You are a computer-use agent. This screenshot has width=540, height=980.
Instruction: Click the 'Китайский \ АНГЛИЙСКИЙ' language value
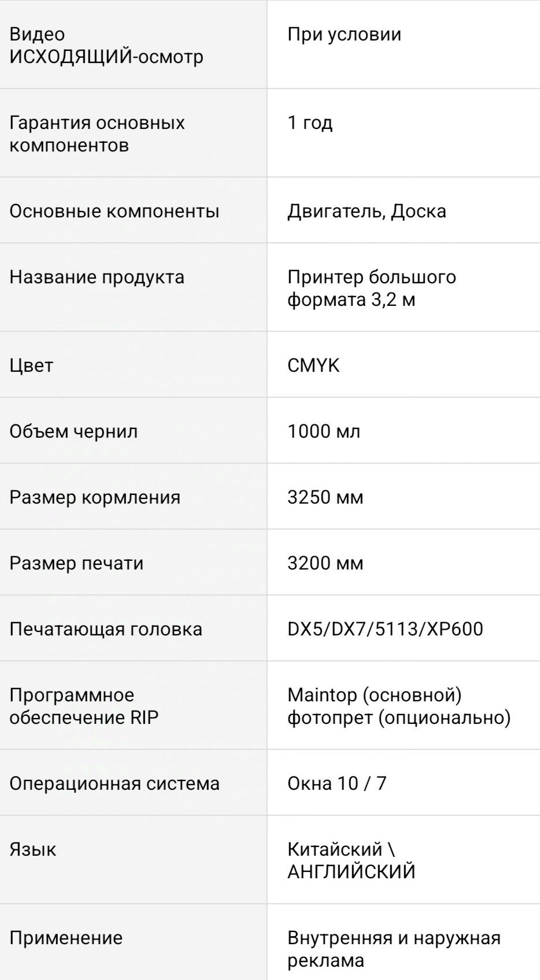pos(352,860)
